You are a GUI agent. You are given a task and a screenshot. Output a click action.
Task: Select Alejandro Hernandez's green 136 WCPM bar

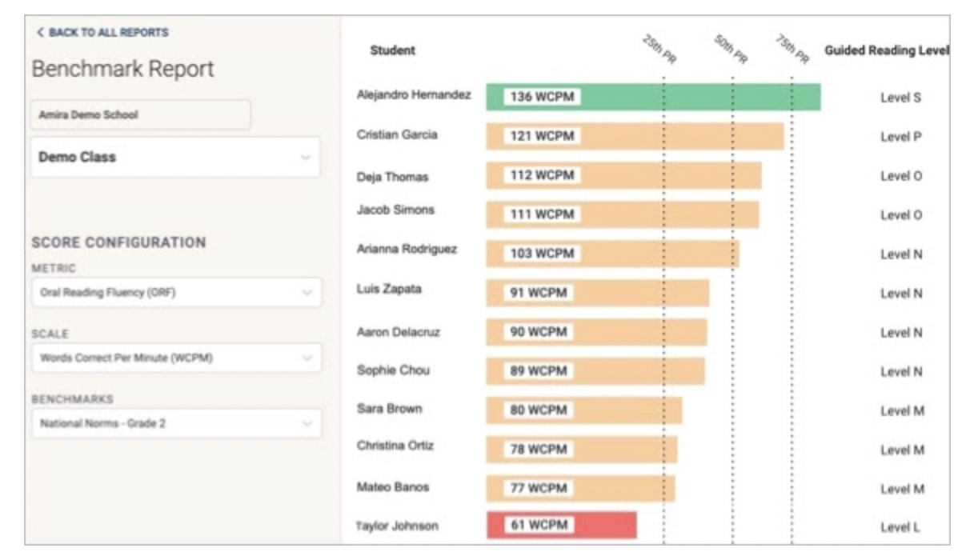(652, 98)
